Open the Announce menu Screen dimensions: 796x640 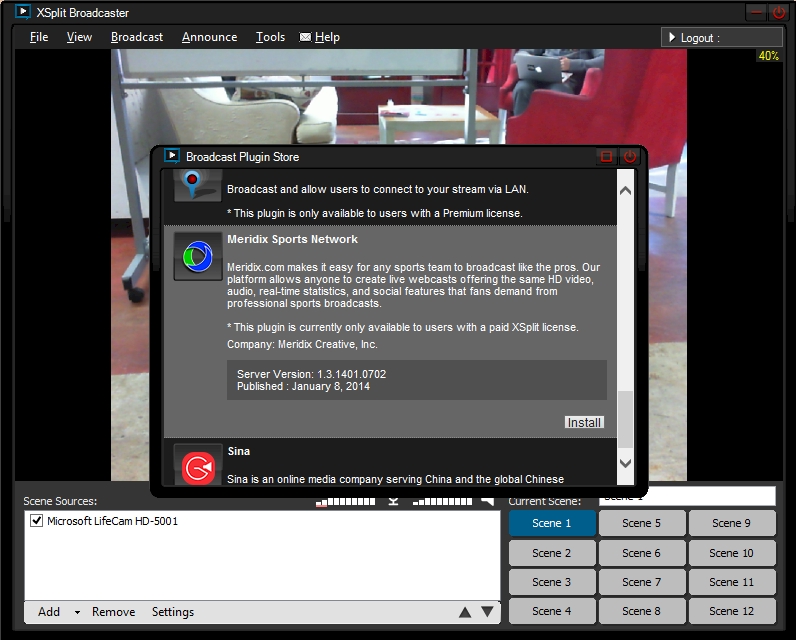(x=209, y=37)
